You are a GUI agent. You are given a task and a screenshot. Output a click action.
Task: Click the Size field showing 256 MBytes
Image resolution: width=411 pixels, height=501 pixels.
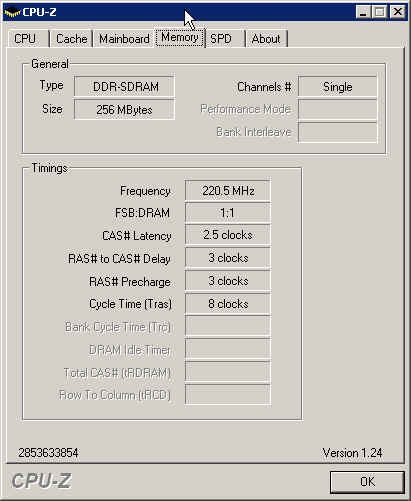point(124,109)
